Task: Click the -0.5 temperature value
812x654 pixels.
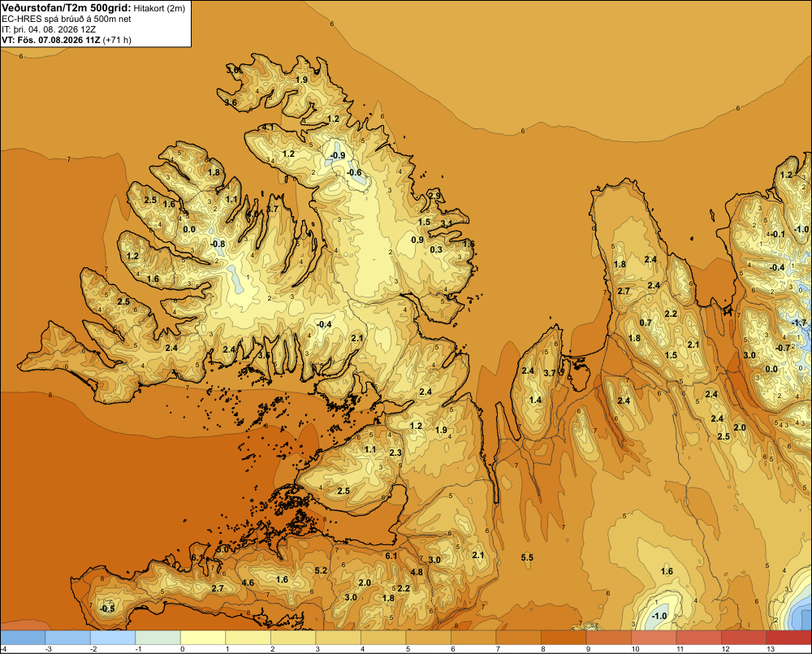Action: (x=107, y=609)
